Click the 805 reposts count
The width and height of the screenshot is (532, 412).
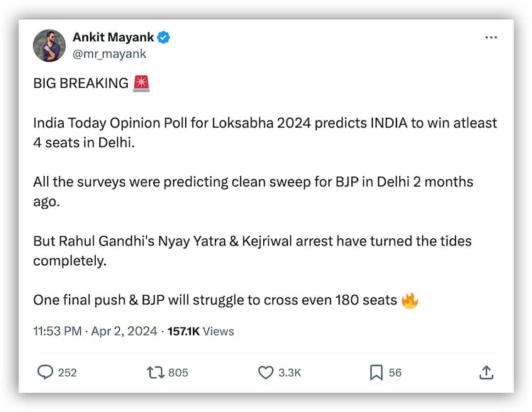tap(179, 372)
